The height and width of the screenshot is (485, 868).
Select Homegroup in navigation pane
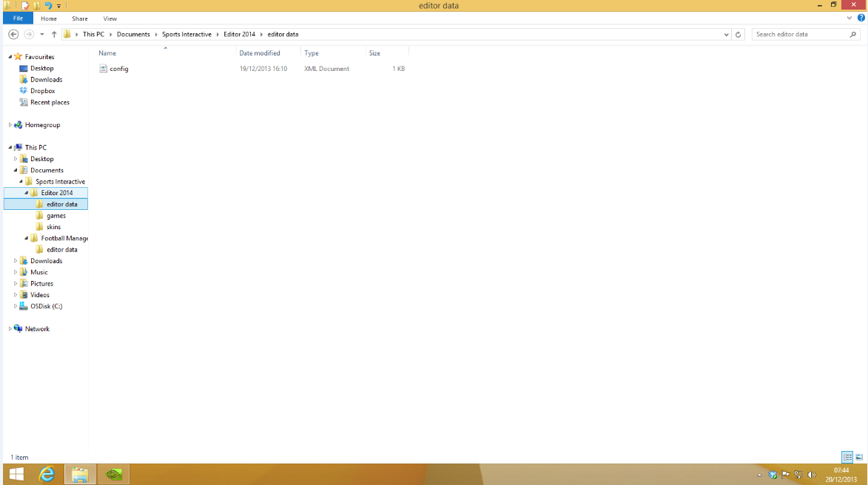pyautogui.click(x=42, y=125)
